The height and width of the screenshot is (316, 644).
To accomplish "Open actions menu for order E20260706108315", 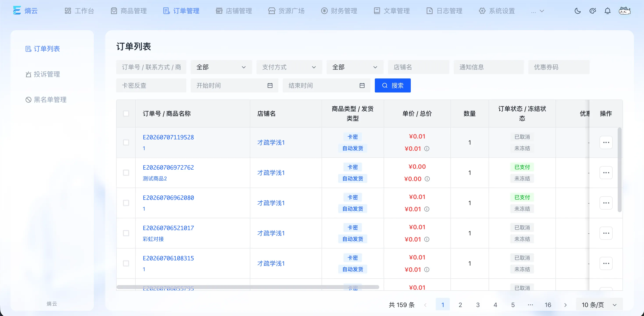I will [x=606, y=263].
